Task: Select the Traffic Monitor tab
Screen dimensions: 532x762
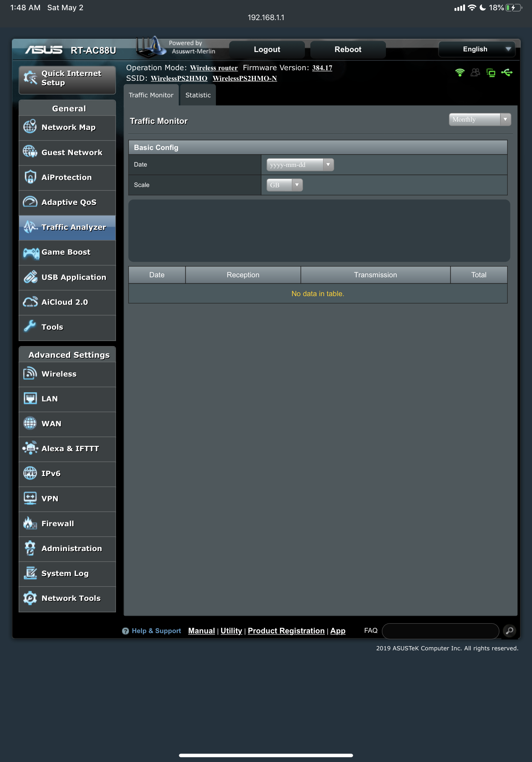Action: pos(151,95)
